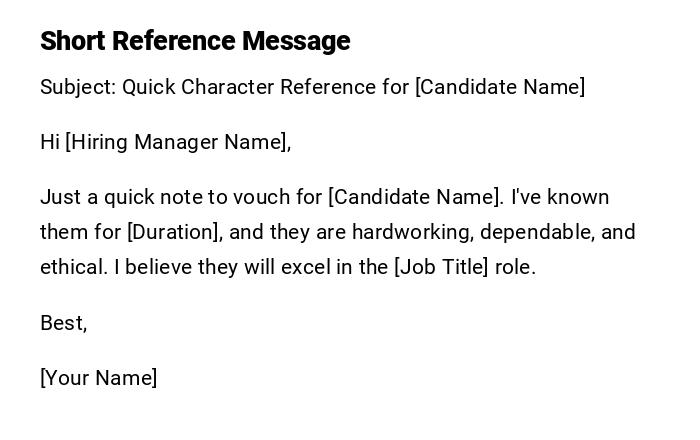Place cursor on the word ethical
Viewport: 700px width, 440px height.
tap(72, 267)
